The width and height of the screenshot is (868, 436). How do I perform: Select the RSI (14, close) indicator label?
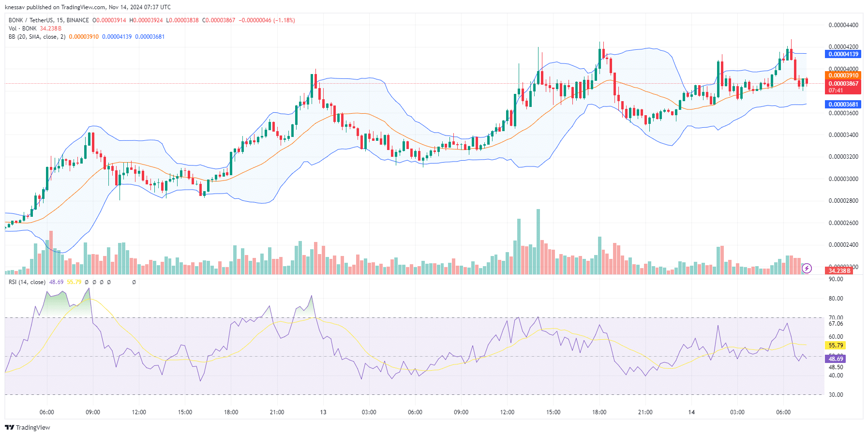pos(27,282)
